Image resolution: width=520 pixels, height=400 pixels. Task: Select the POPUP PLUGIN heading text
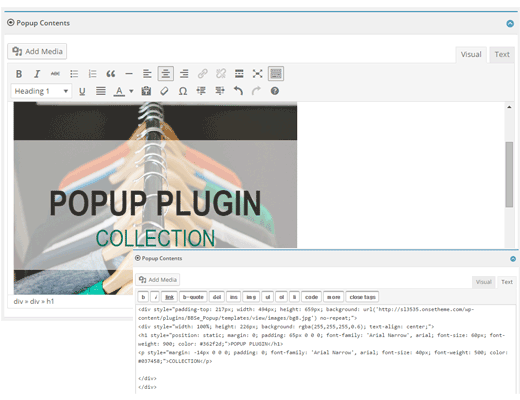point(155,203)
